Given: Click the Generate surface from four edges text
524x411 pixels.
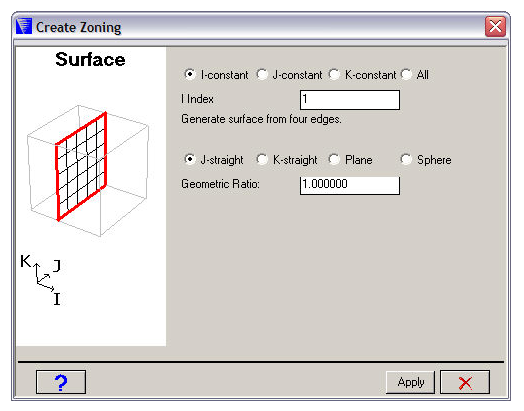Looking at the screenshot, I should pyautogui.click(x=261, y=119).
